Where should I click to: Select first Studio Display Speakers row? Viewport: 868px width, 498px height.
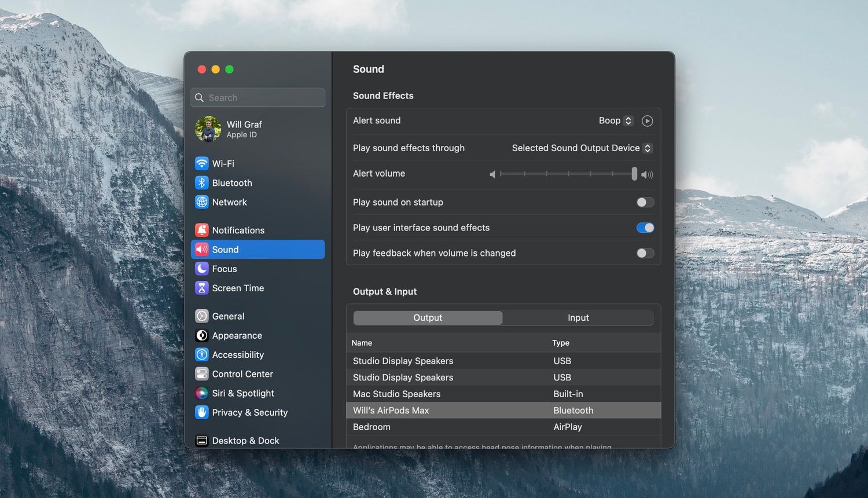point(503,361)
